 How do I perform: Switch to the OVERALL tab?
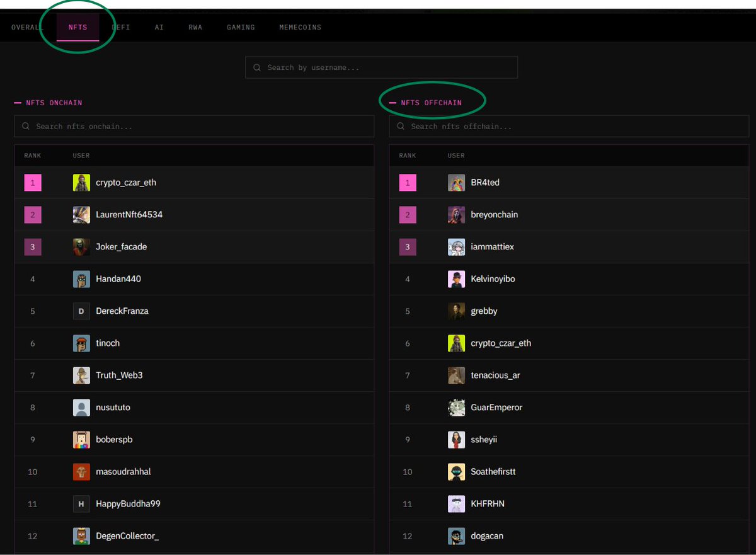tap(27, 28)
